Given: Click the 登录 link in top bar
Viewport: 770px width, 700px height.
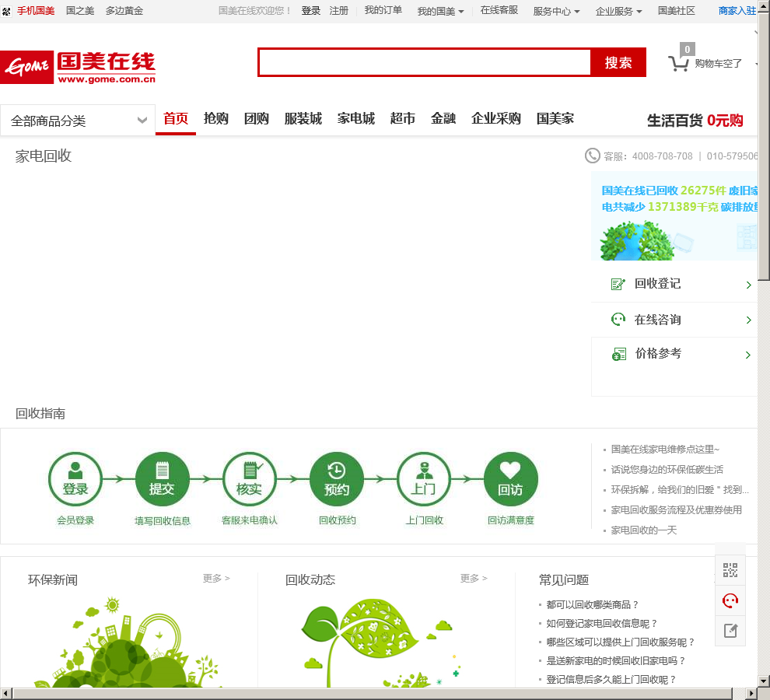Looking at the screenshot, I should (x=311, y=11).
